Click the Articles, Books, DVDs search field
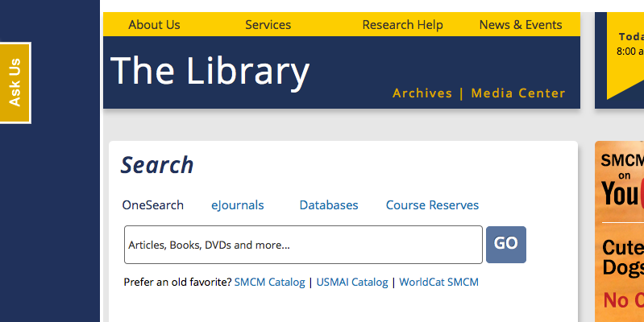Image resolution: width=644 pixels, height=322 pixels. point(303,245)
